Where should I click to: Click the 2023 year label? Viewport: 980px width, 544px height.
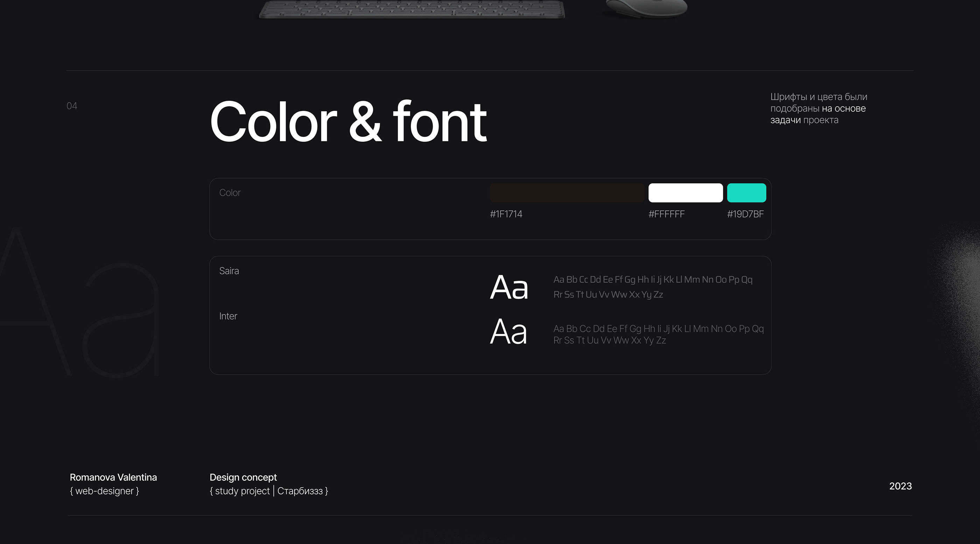900,486
